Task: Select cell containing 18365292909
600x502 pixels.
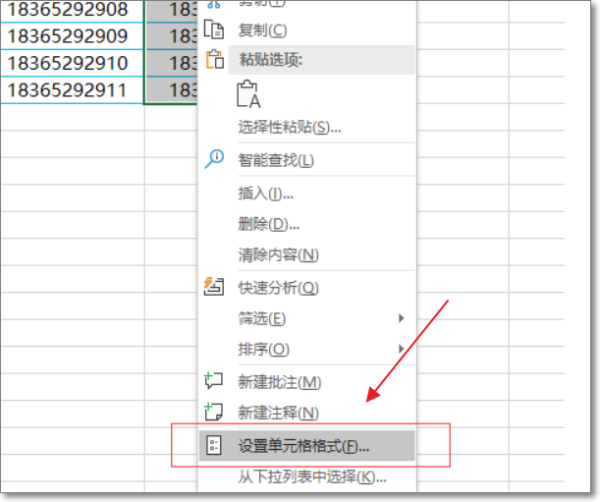Action: pyautogui.click(x=72, y=36)
